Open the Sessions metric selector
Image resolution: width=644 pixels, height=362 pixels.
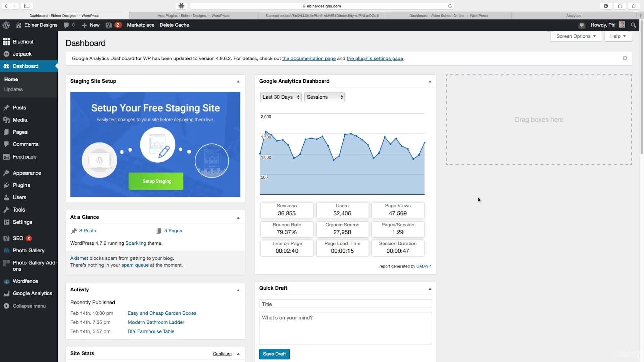325,97
